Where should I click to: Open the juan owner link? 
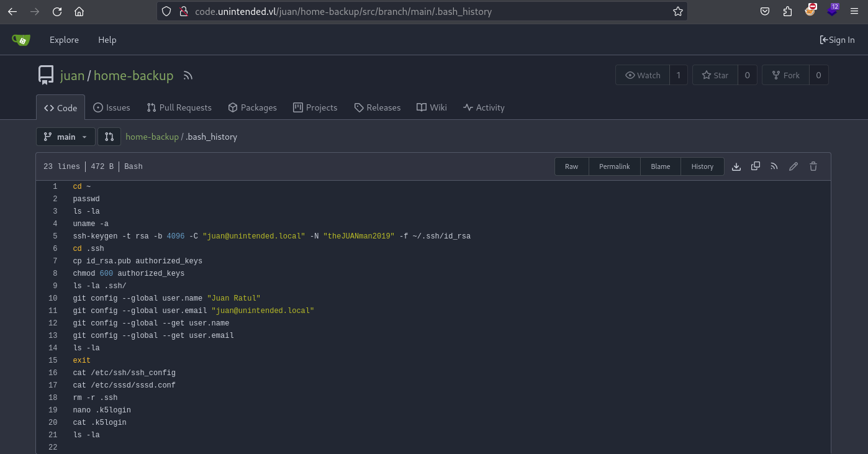(x=72, y=76)
